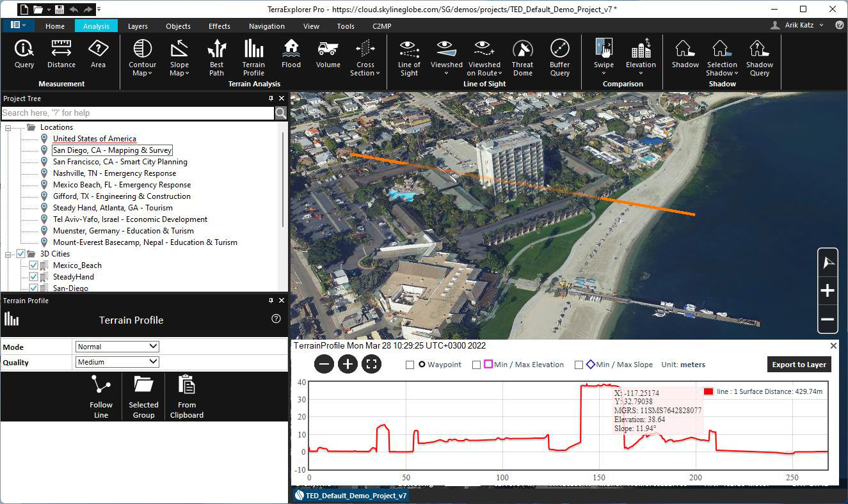Collapse the Locations tree group

pyautogui.click(x=8, y=127)
